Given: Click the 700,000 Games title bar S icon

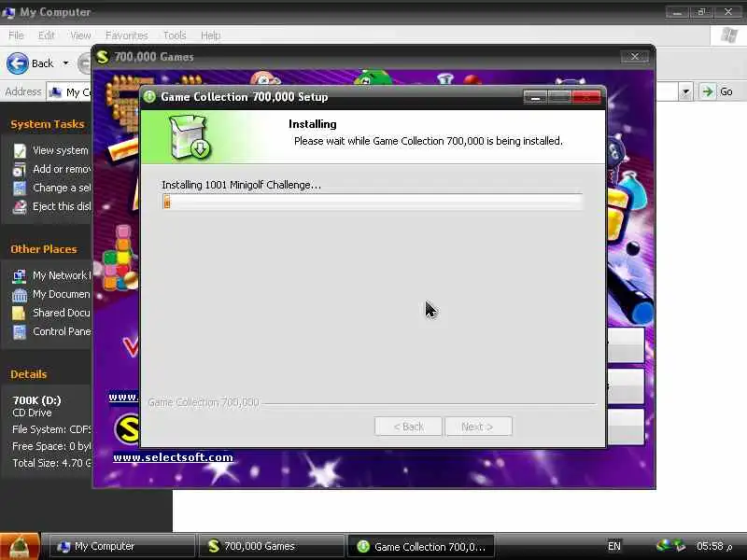Looking at the screenshot, I should pyautogui.click(x=103, y=57).
